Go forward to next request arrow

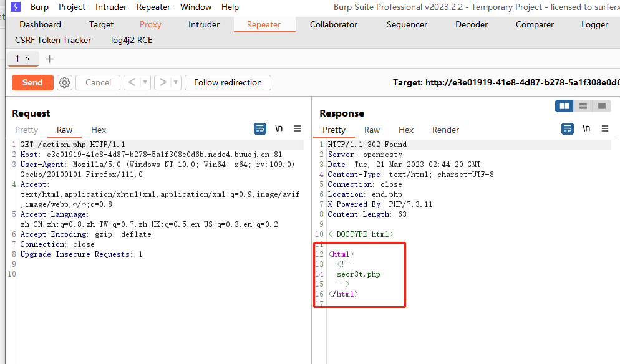click(163, 82)
